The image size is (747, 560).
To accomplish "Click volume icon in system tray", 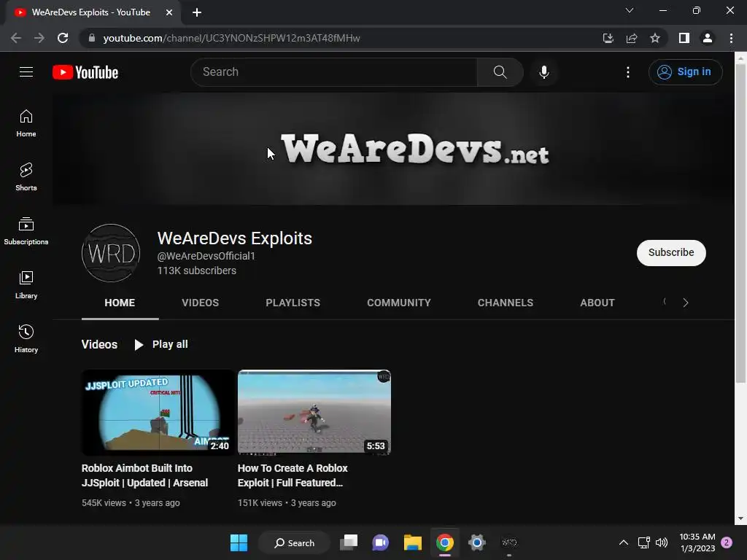I will point(661,542).
